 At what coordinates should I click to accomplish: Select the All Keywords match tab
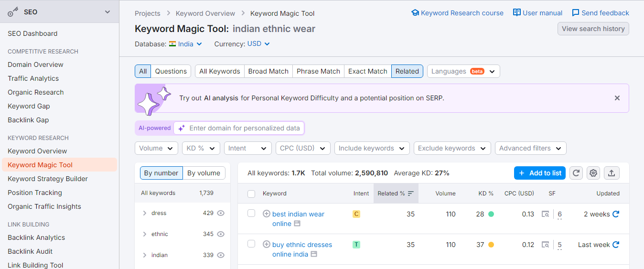pyautogui.click(x=220, y=71)
